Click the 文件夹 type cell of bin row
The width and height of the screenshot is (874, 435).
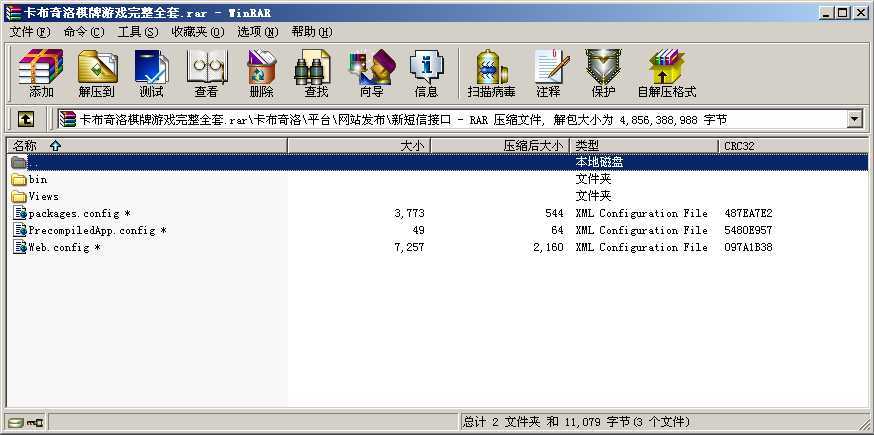click(x=593, y=179)
